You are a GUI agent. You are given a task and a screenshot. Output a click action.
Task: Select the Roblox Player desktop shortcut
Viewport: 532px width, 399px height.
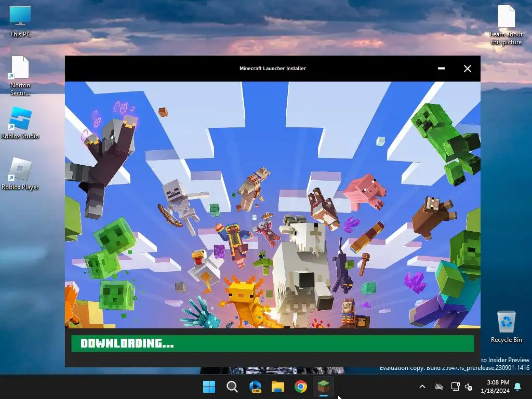click(20, 174)
